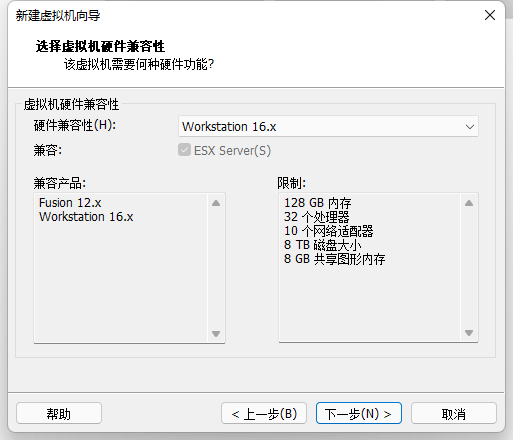Toggle the ESX Server(S) checkbox

point(184,150)
